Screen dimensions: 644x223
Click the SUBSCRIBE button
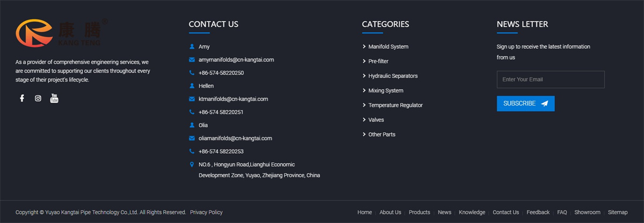pos(525,104)
